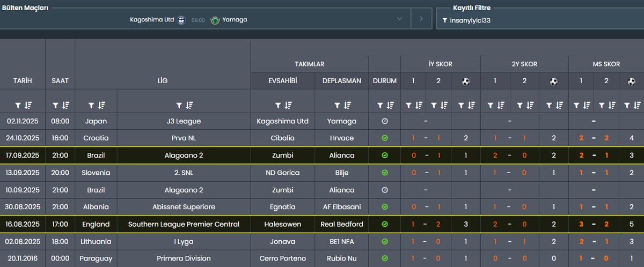Click the sort icon under İY SKOR column 2
644x267 pixels.
click(x=444, y=105)
